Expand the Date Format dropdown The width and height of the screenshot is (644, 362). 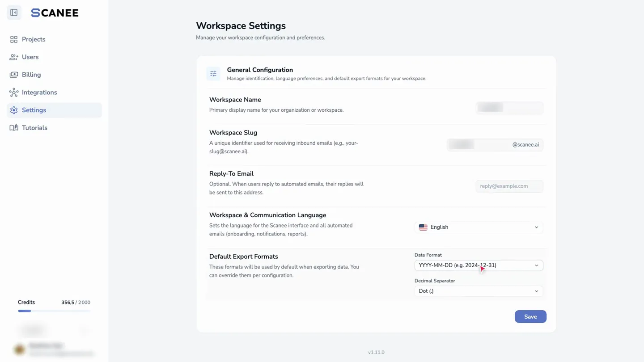[x=479, y=265]
